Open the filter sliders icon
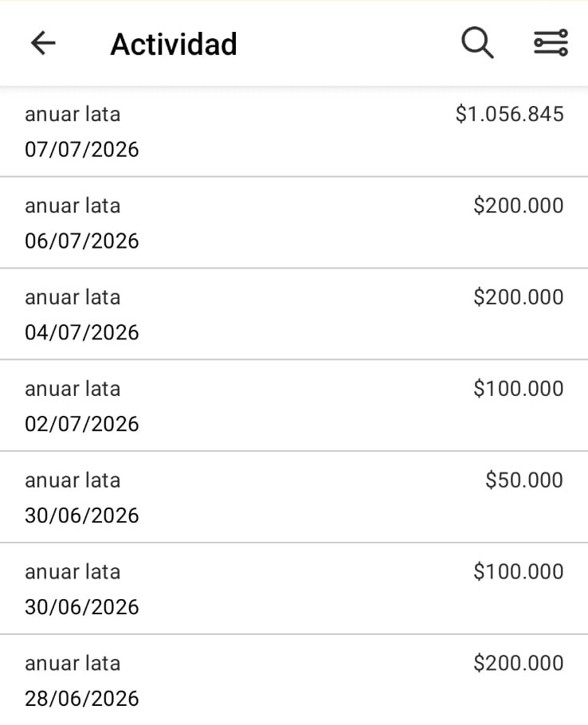The image size is (588, 725). (x=551, y=43)
